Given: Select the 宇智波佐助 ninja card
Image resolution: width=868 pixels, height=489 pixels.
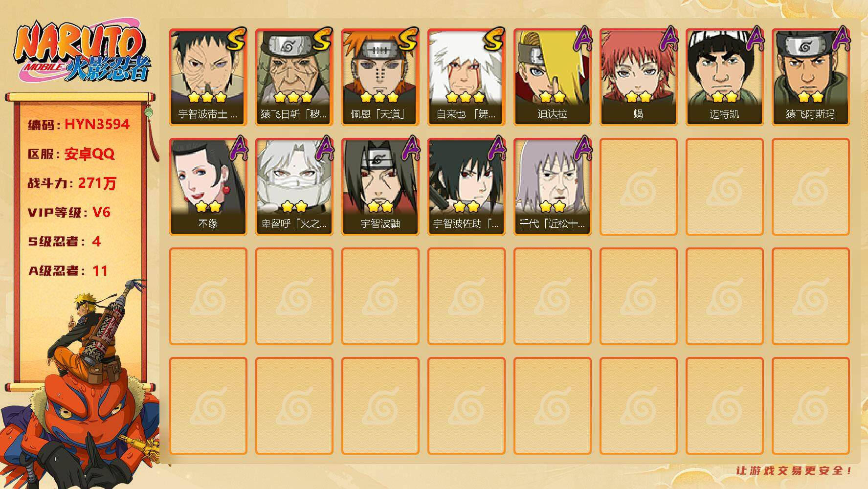Looking at the screenshot, I should tap(467, 187).
